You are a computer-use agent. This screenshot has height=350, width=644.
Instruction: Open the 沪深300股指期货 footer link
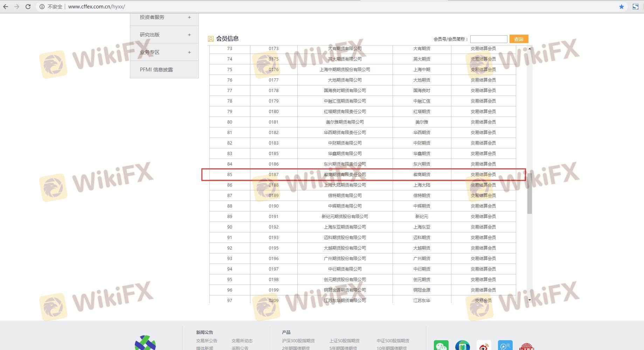pyautogui.click(x=298, y=341)
